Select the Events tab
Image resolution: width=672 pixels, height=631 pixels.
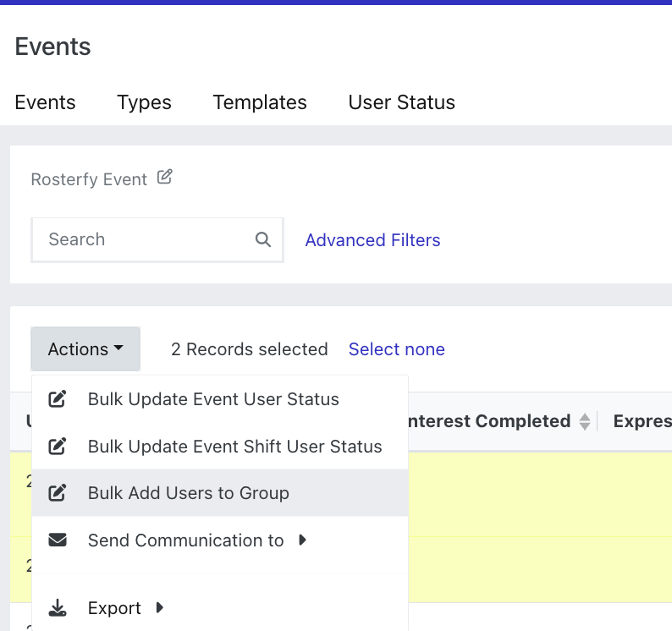pos(46,102)
